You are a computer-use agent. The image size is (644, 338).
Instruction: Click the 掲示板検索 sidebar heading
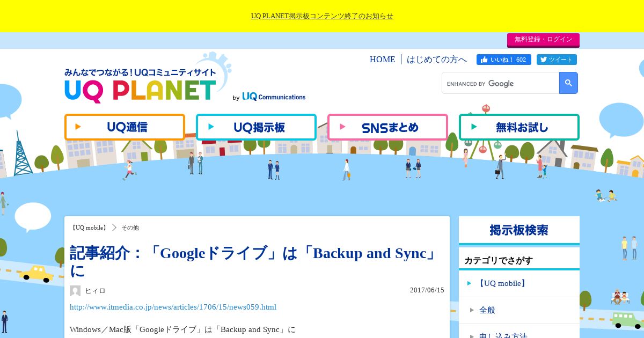tap(519, 230)
